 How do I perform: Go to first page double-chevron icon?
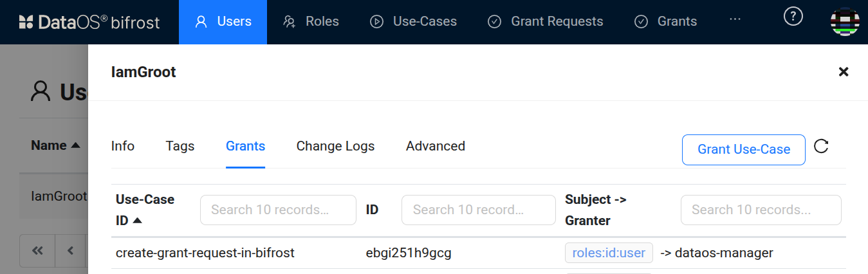[x=37, y=251]
